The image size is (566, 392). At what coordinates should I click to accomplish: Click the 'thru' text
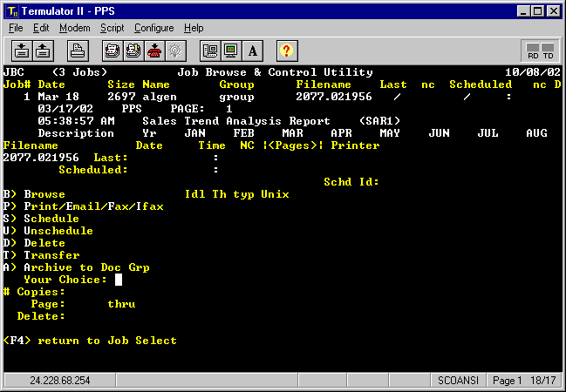click(121, 304)
